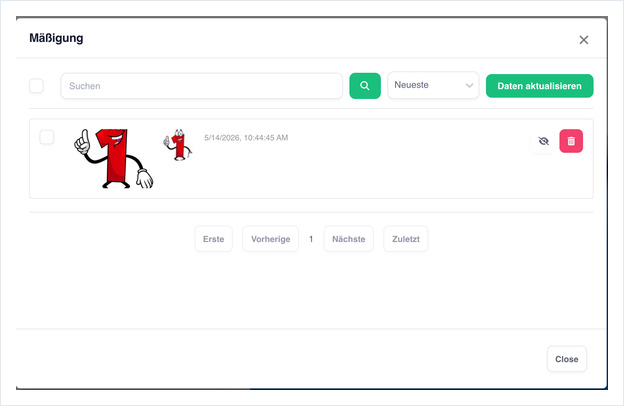Go to the Erste page
This screenshot has height=406, width=624.
click(213, 239)
